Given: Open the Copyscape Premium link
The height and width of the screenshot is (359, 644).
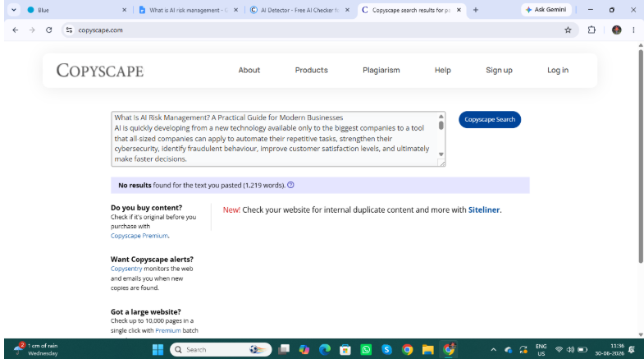Looking at the screenshot, I should (x=139, y=236).
